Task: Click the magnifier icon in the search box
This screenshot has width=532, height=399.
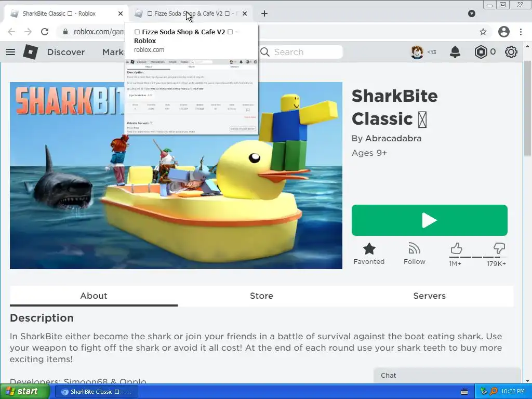Action: 265,52
